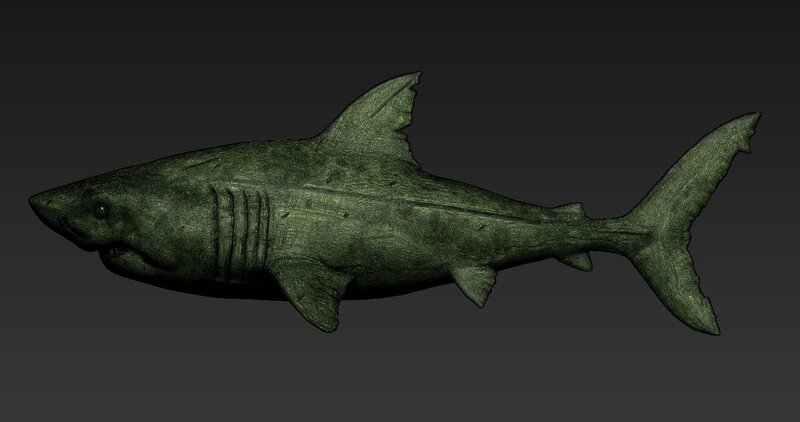Select the first gill slit nearest the head
Viewport: 800px width, 422px height.
pos(217,222)
